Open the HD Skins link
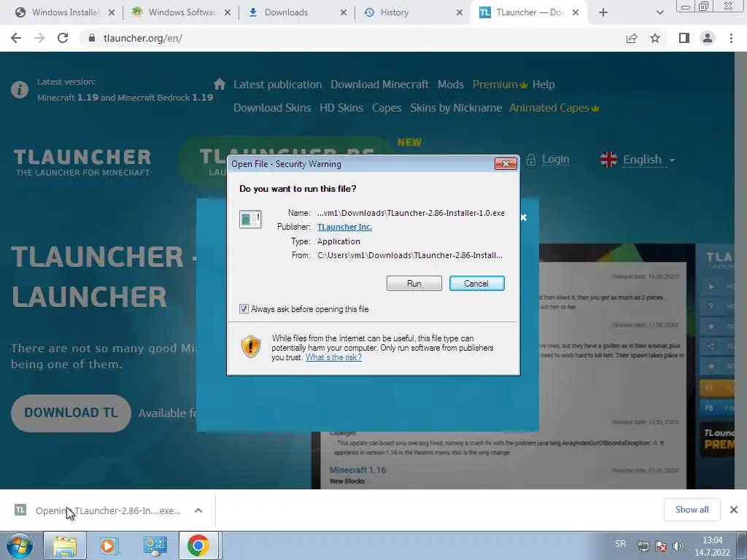 [x=341, y=108]
